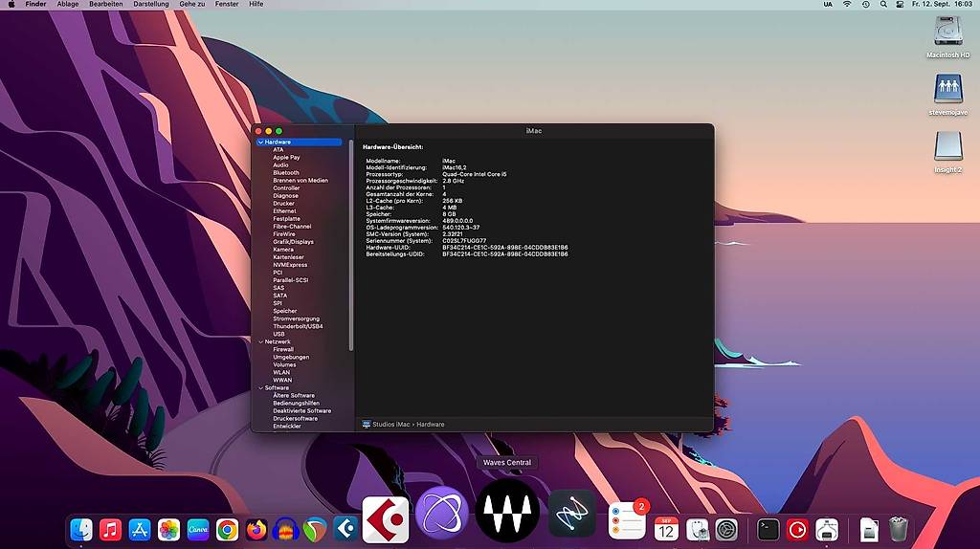Select Kamera in the sidebar
This screenshot has height=549, width=980.
[x=283, y=250]
